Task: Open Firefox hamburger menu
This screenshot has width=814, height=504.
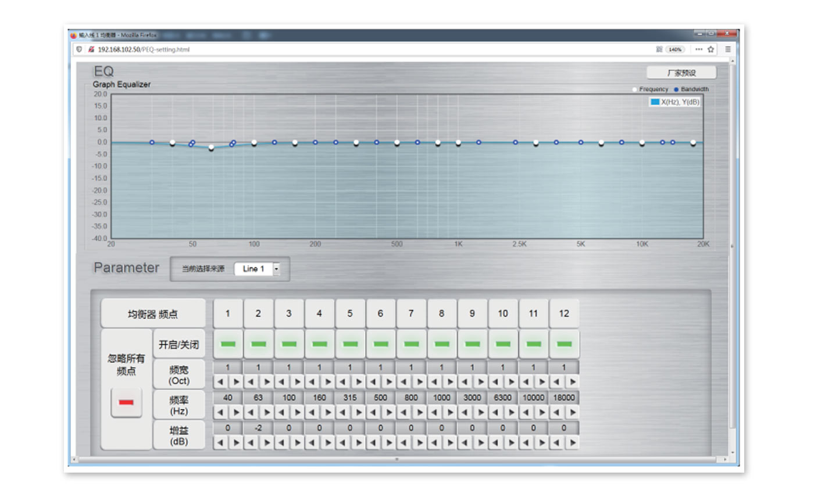Action: (x=727, y=49)
